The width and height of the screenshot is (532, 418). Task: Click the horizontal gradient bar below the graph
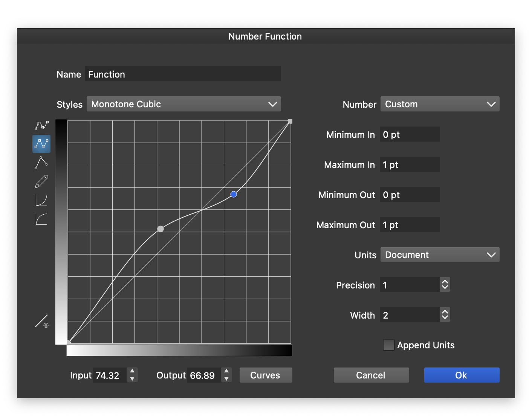click(179, 350)
